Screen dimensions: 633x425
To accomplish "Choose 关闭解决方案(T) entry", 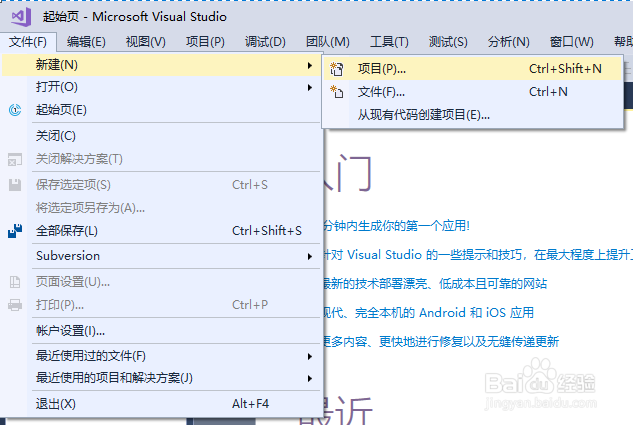I will pos(161,159).
